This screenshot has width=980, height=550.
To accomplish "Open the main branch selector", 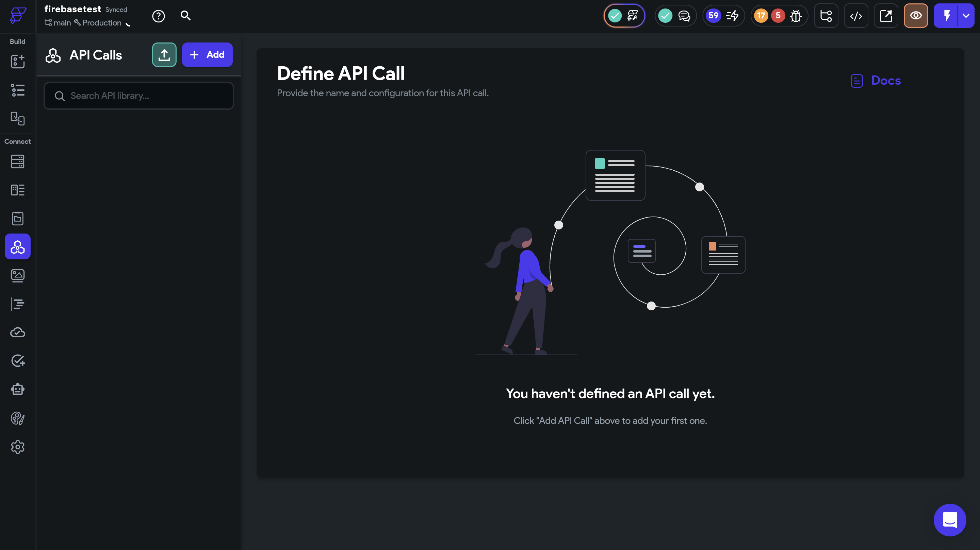I will tap(58, 23).
